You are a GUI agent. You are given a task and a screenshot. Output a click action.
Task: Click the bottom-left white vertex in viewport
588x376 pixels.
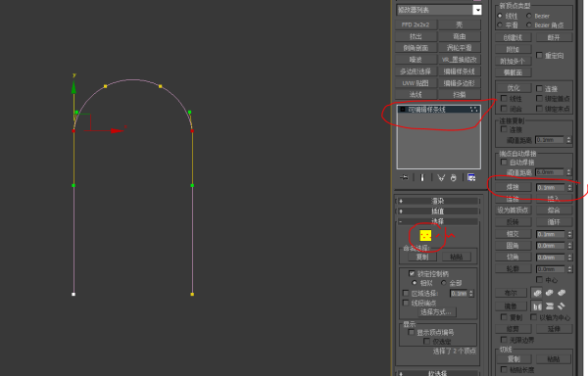point(73,294)
